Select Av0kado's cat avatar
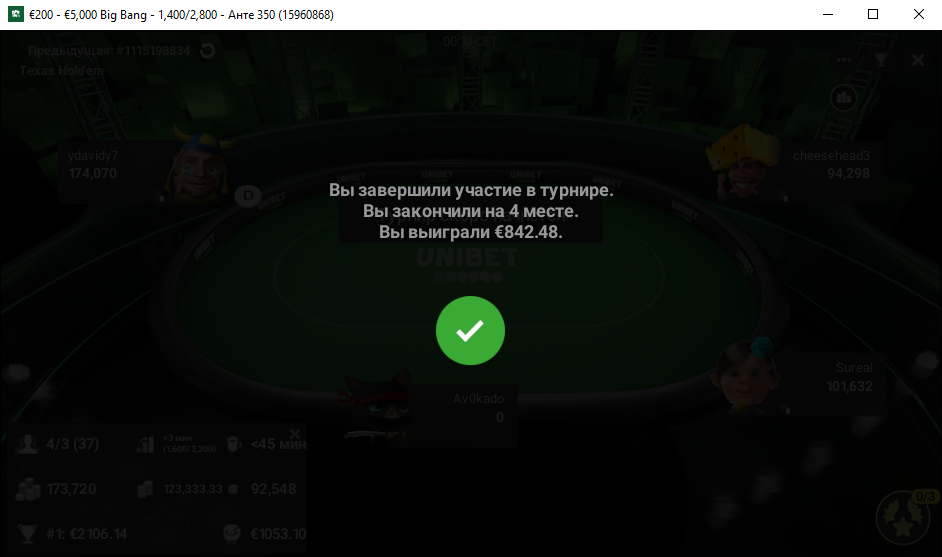This screenshot has height=557, width=942. (x=377, y=404)
